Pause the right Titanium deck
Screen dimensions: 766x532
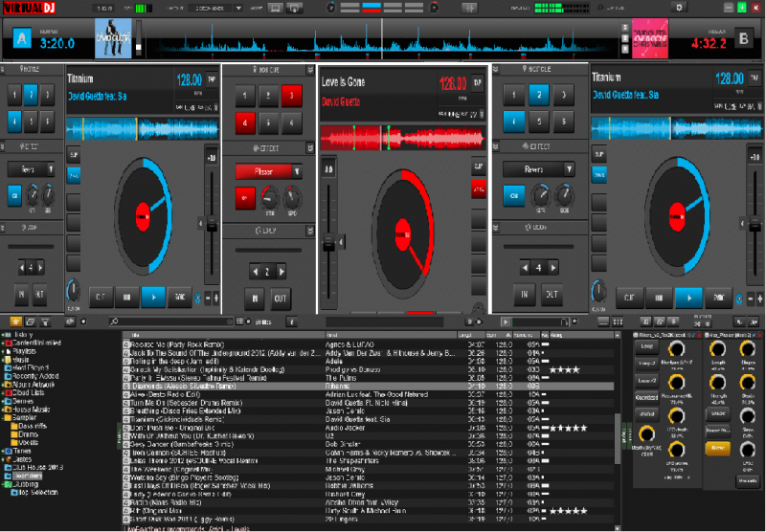659,298
